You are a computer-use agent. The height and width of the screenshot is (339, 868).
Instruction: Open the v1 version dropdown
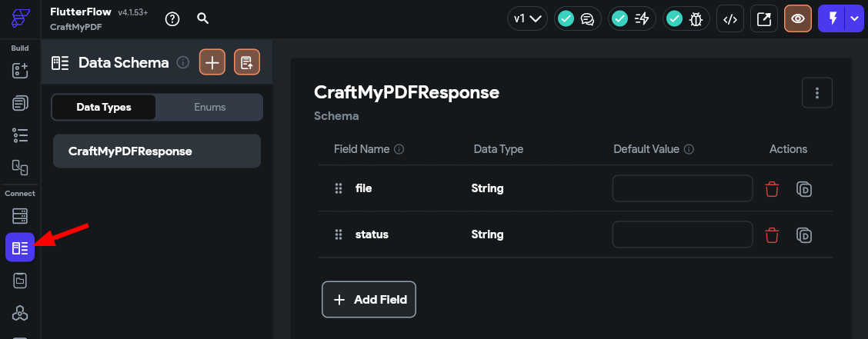point(527,19)
